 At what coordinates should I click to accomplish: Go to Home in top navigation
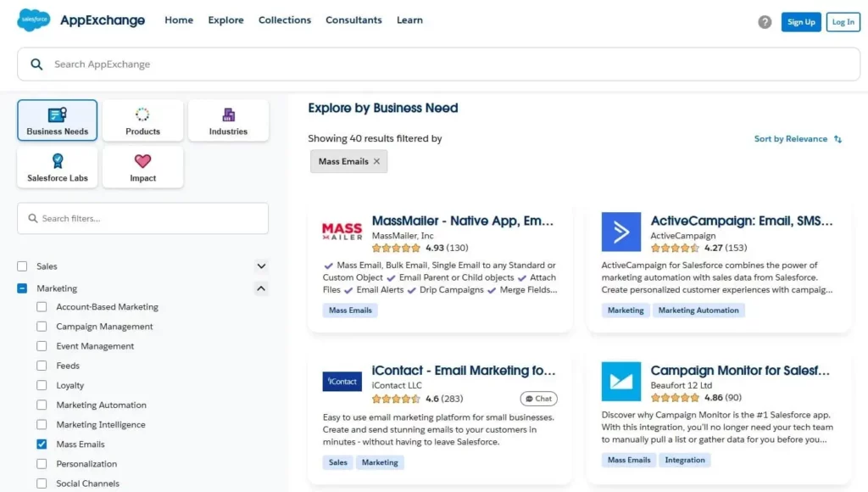click(179, 20)
